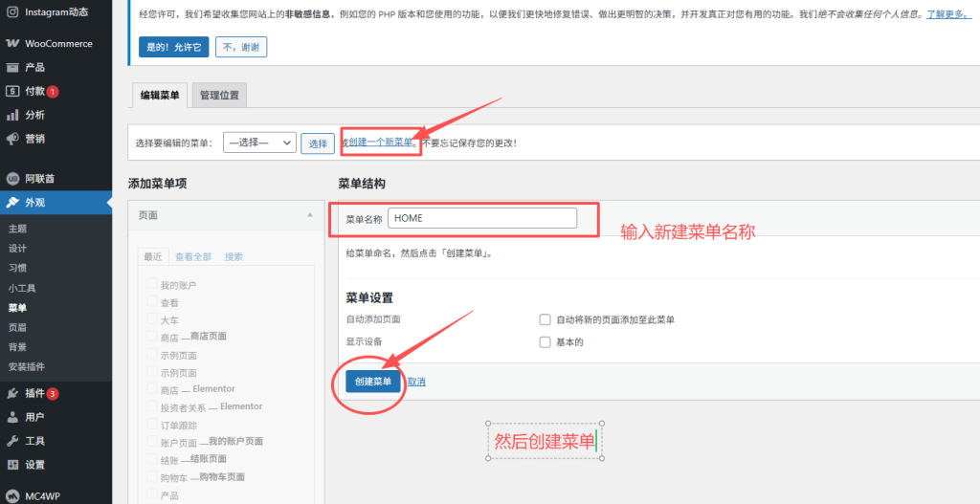This screenshot has height=504, width=980.
Task: Open 小工具 under 外观 submenu
Action: click(22, 289)
